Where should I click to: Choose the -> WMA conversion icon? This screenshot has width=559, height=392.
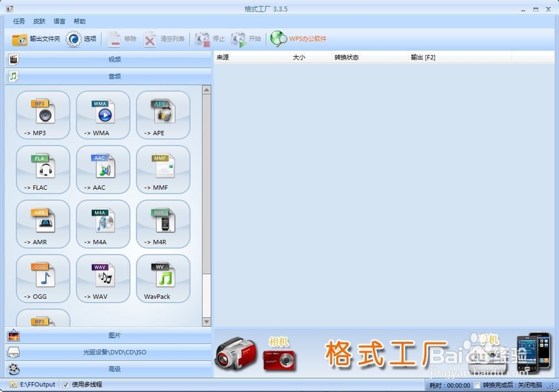pyautogui.click(x=103, y=115)
